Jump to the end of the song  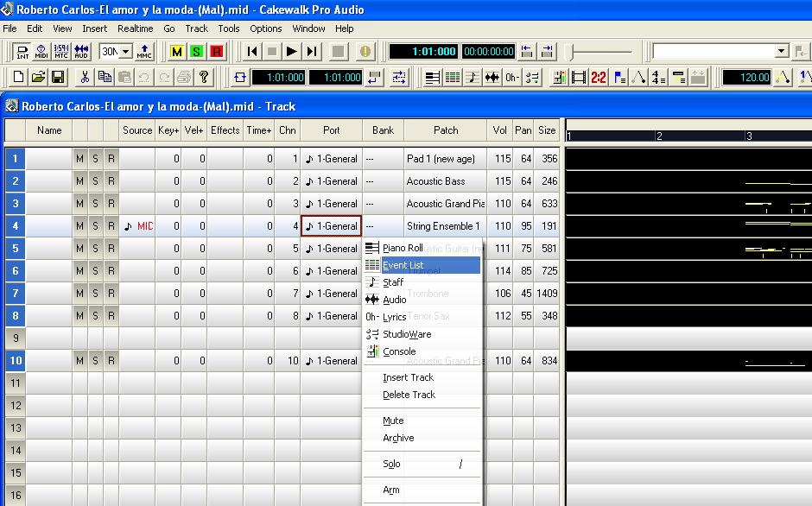311,52
